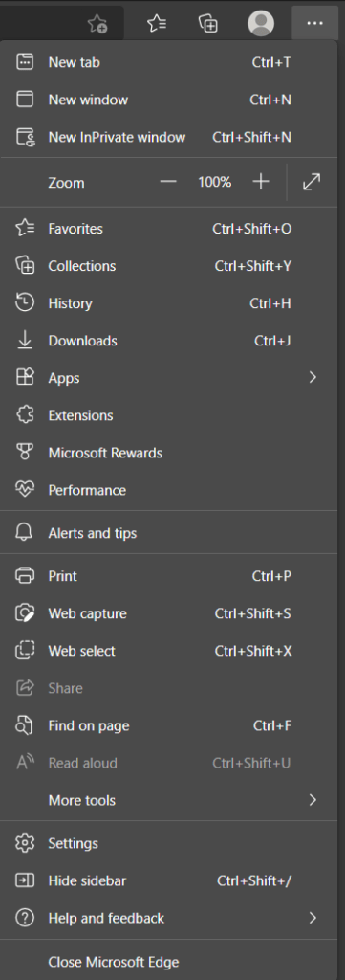Click the Downloads arrow icon
The width and height of the screenshot is (345, 980).
coord(24,341)
